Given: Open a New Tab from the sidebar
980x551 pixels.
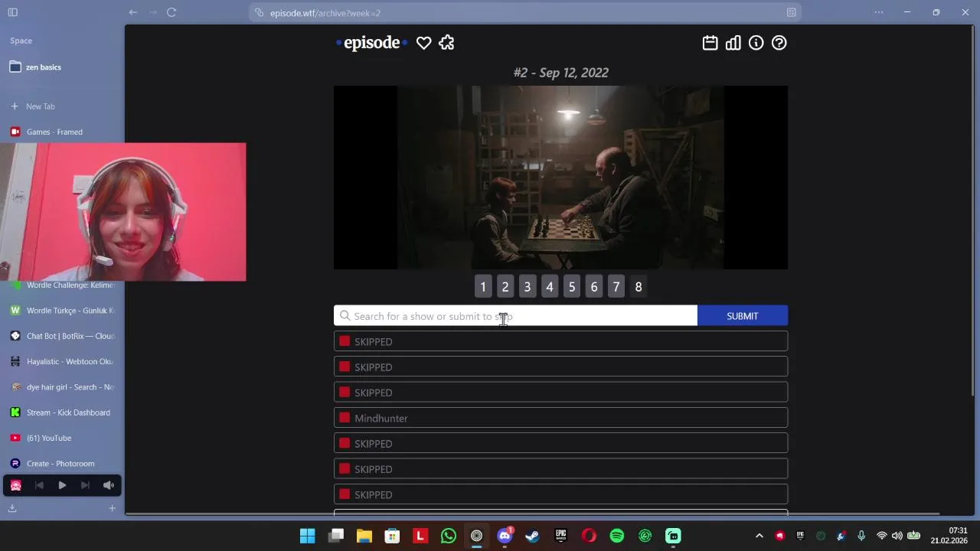Looking at the screenshot, I should 62,106.
